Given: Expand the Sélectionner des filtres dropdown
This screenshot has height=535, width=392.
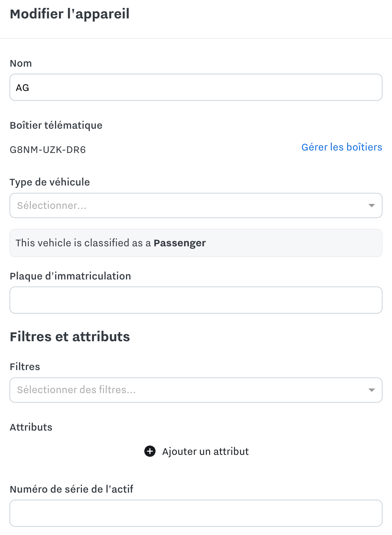Looking at the screenshot, I should point(196,390).
